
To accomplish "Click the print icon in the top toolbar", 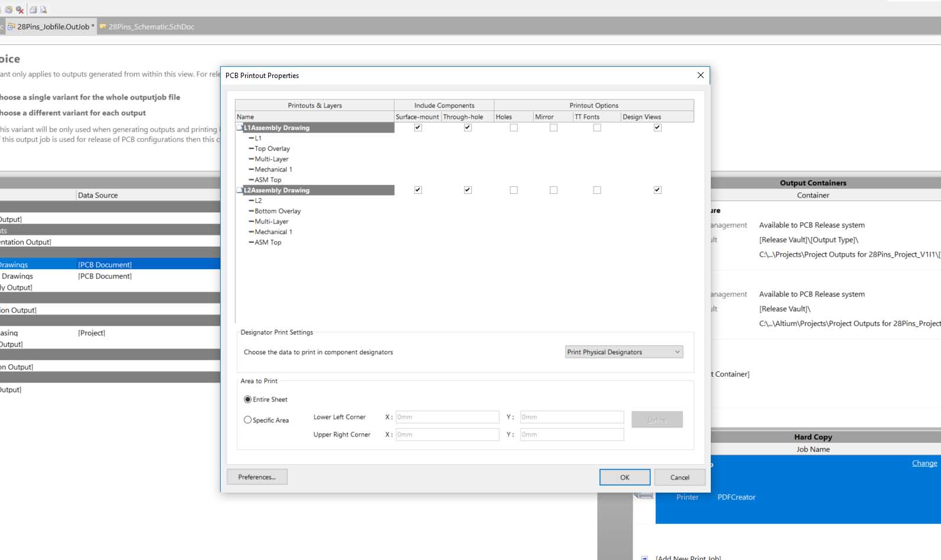I will point(33,9).
